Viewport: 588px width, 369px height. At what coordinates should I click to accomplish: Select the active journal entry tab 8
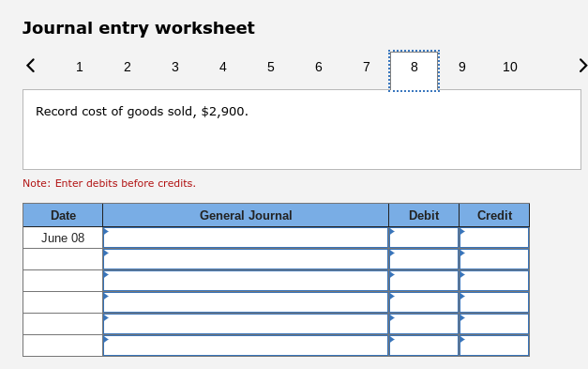point(414,70)
